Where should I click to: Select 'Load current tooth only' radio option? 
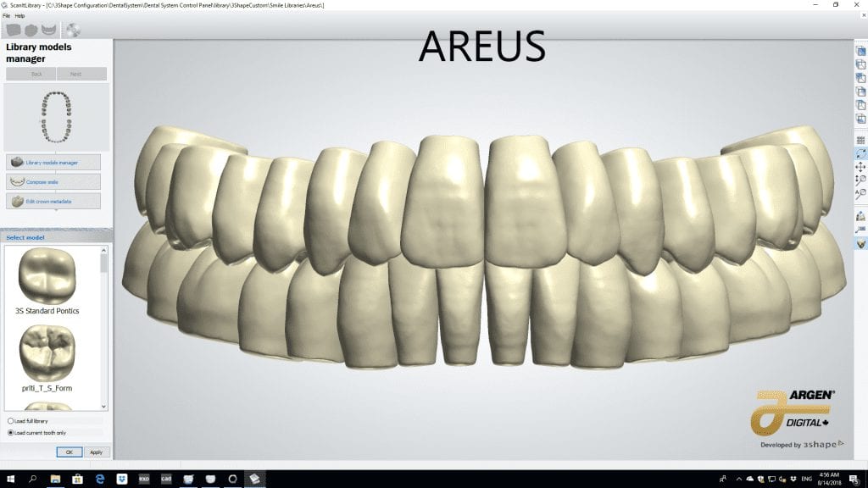pyautogui.click(x=10, y=432)
